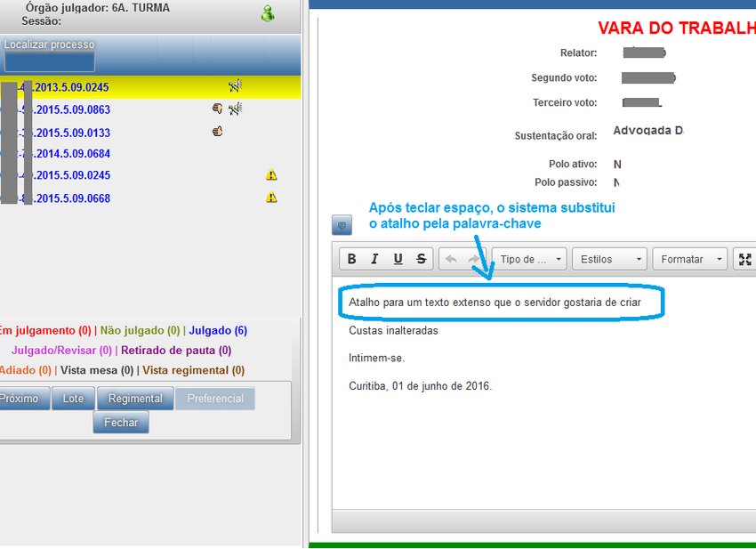The image size is (756, 549).
Task: Filter by Adiado (0)
Action: tap(25, 370)
